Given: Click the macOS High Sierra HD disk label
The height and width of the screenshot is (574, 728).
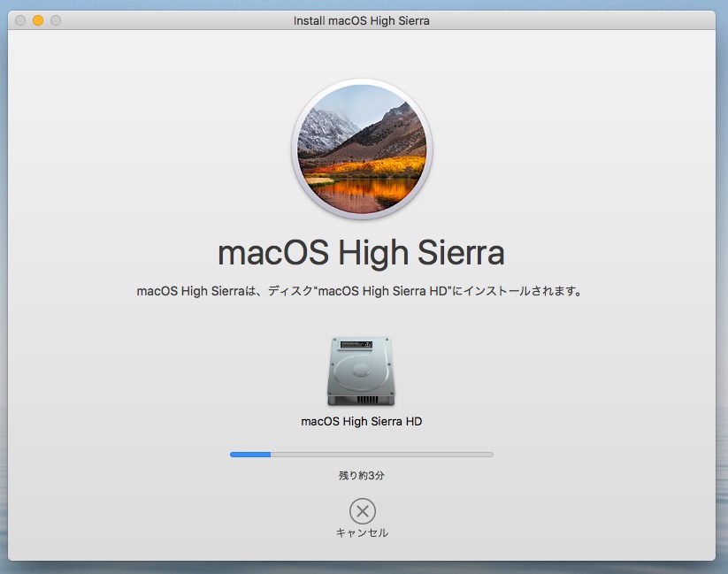Looking at the screenshot, I should (361, 422).
